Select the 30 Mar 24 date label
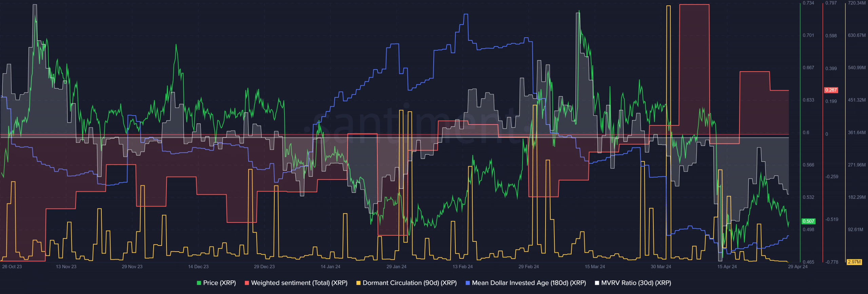Image resolution: width=868 pixels, height=294 pixels. (661, 267)
